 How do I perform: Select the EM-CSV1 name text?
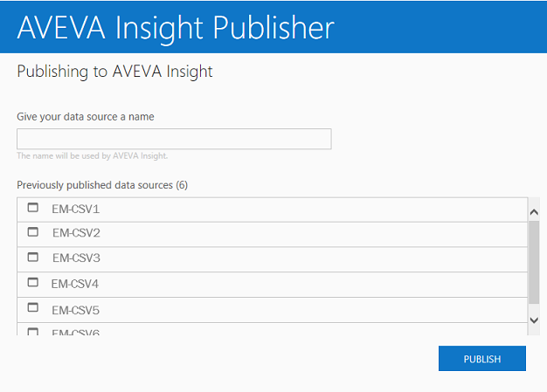pyautogui.click(x=76, y=210)
